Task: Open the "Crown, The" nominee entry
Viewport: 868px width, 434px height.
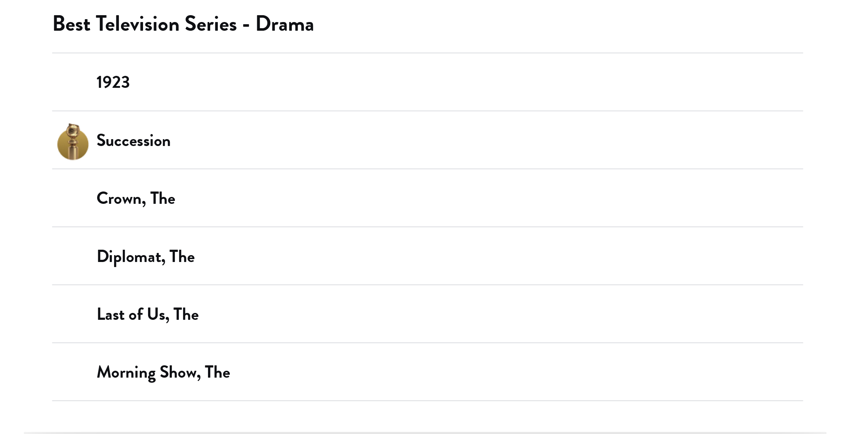Action: pos(136,198)
